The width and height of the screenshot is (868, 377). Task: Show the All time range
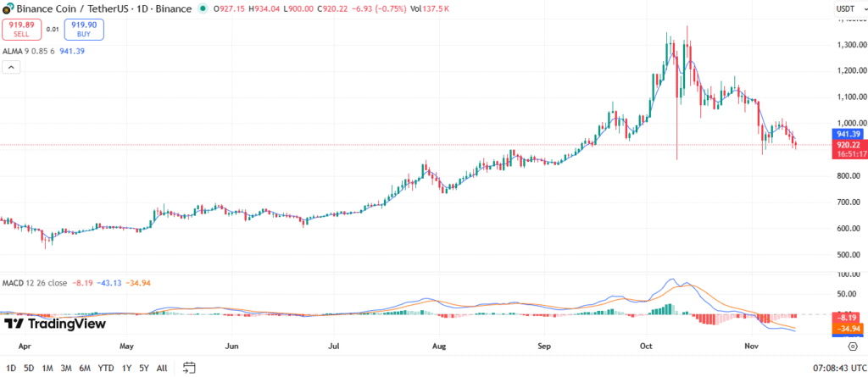click(x=163, y=368)
